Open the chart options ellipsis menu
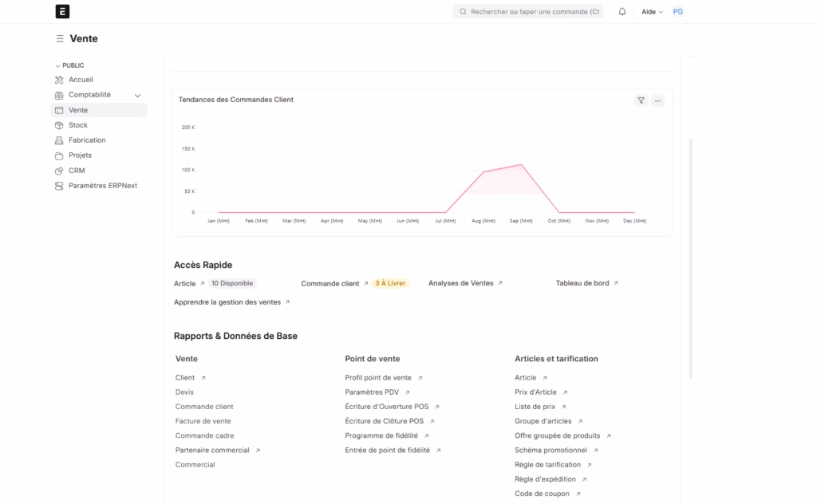 click(657, 100)
